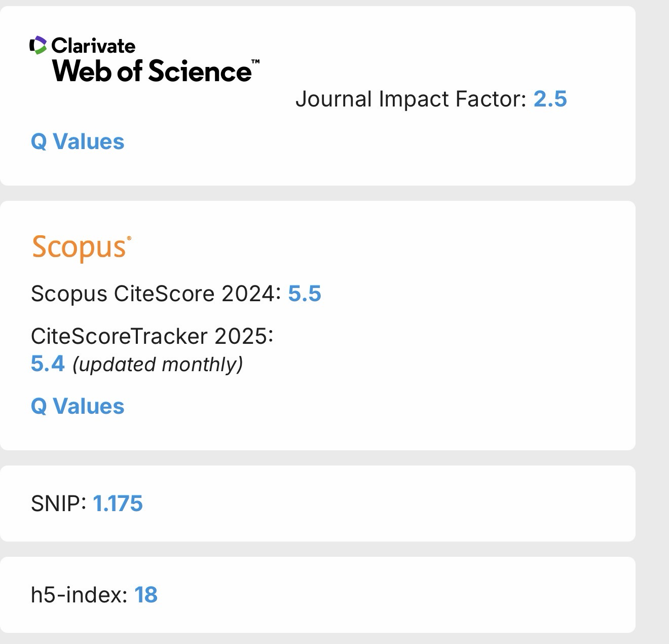
Task: Click the orange Scopus logo
Action: (79, 247)
